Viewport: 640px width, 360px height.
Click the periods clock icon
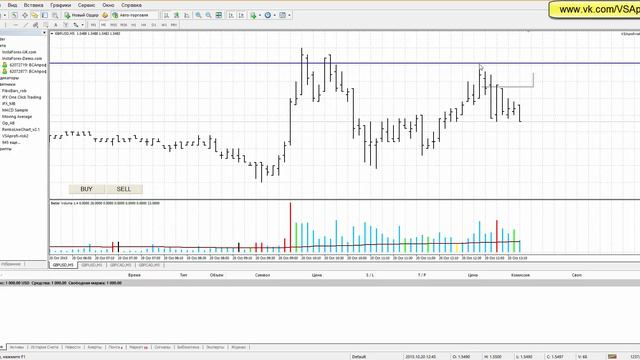(x=268, y=15)
